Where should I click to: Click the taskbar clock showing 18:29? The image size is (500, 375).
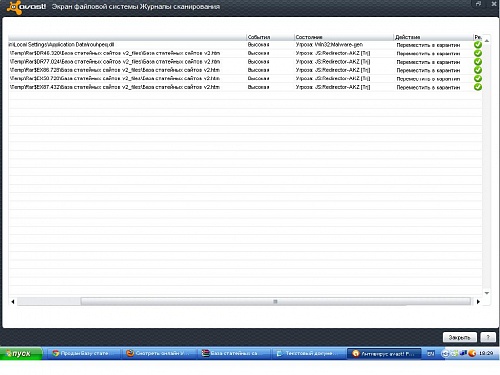click(486, 353)
